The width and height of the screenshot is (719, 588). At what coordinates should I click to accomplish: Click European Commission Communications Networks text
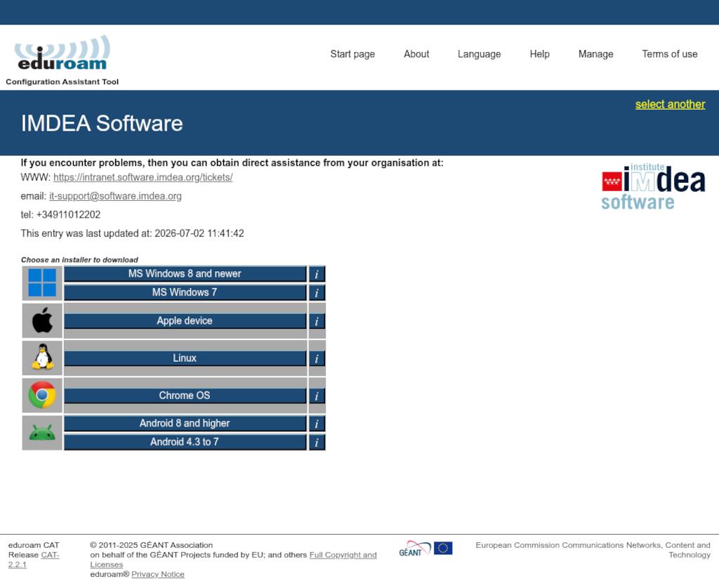(593, 550)
